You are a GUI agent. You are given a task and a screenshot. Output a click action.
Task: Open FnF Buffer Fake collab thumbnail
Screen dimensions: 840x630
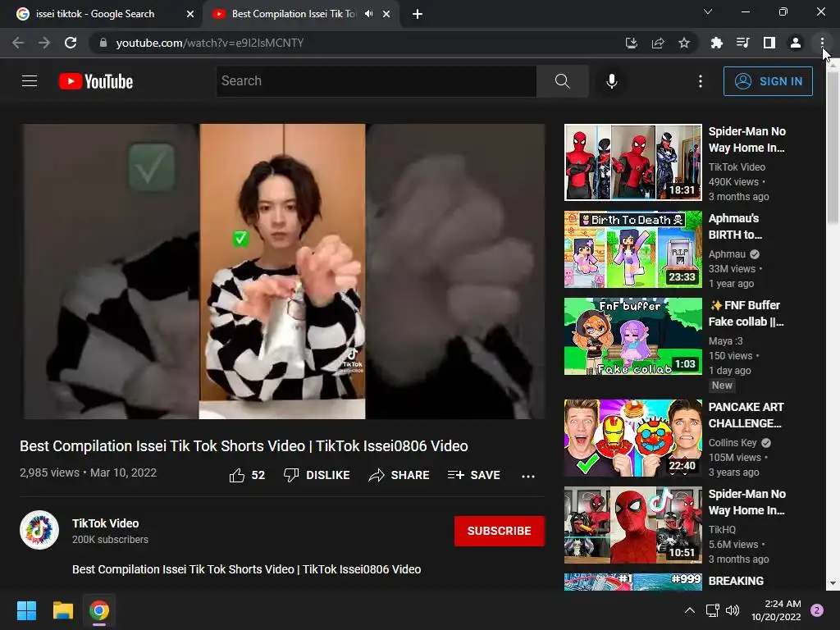pyautogui.click(x=632, y=336)
